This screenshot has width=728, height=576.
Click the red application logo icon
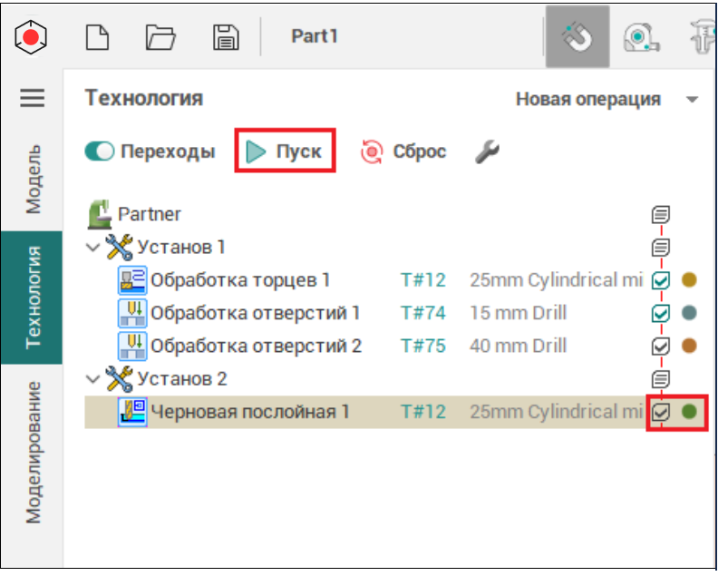point(33,37)
